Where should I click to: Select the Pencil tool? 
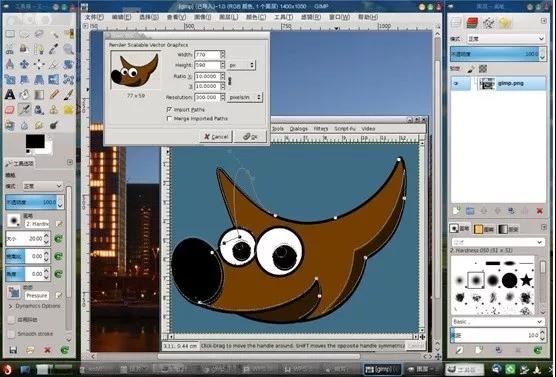[x=54, y=94]
